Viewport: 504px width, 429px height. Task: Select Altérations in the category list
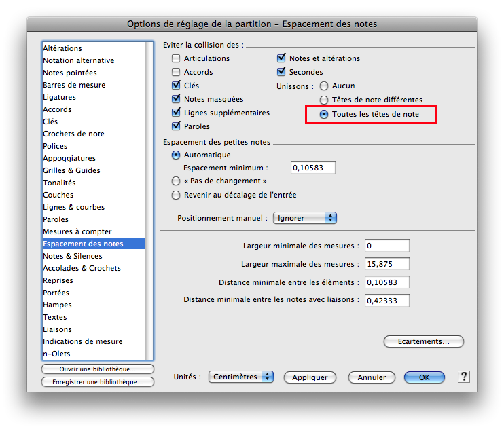pos(62,48)
